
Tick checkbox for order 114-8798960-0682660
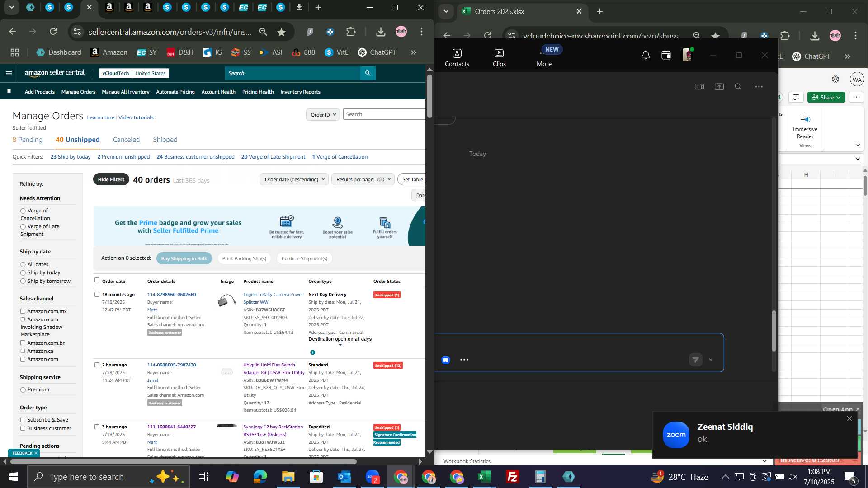(x=97, y=295)
